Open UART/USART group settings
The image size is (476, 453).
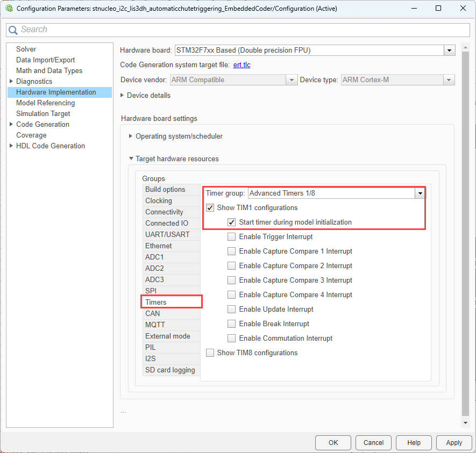click(x=166, y=234)
